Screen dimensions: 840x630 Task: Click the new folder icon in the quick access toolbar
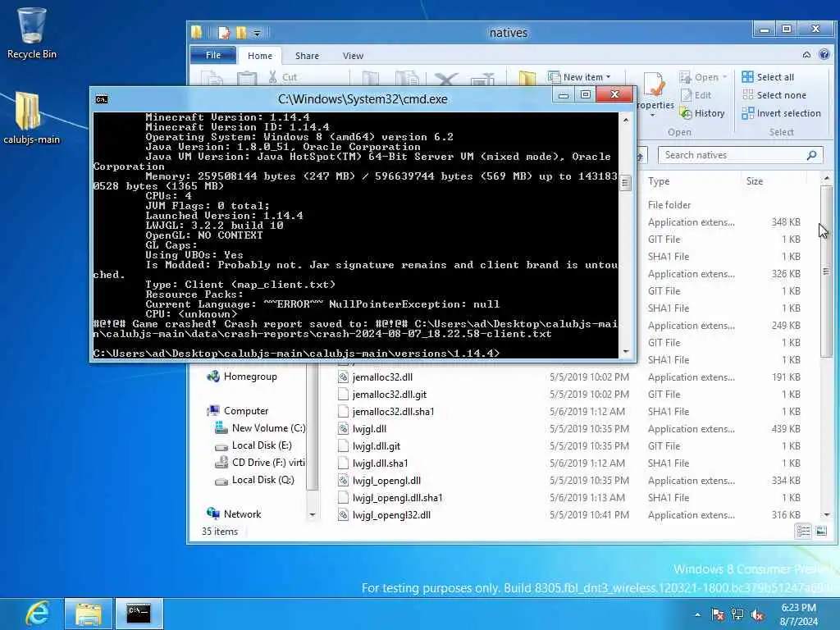241,33
